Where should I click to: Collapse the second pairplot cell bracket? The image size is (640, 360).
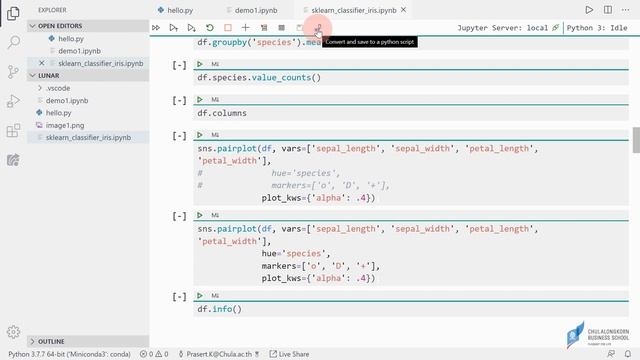(179, 216)
